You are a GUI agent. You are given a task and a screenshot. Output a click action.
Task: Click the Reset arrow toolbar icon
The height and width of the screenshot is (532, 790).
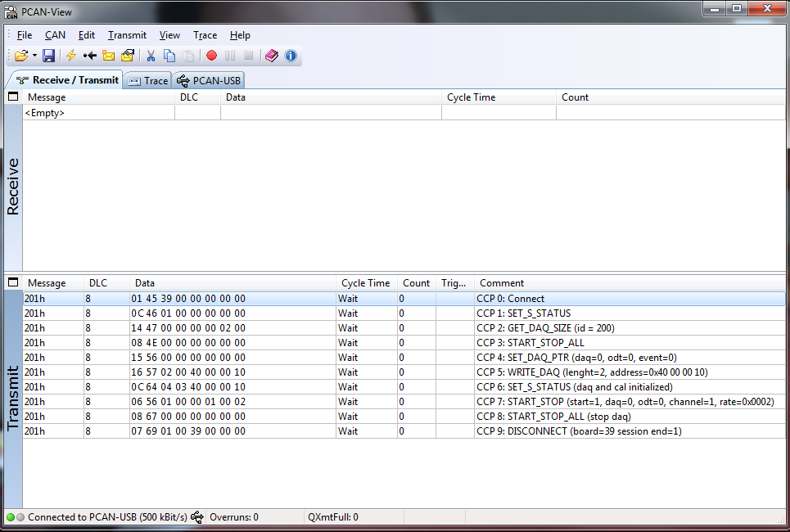pos(90,56)
